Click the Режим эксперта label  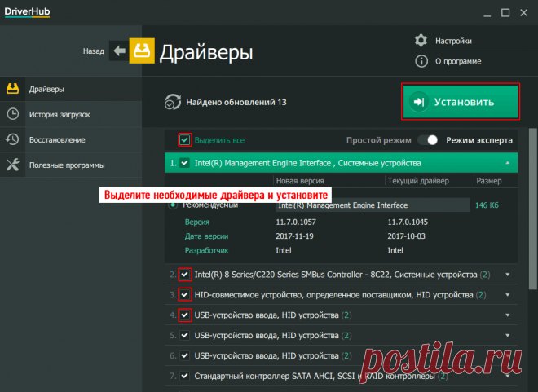pos(479,140)
